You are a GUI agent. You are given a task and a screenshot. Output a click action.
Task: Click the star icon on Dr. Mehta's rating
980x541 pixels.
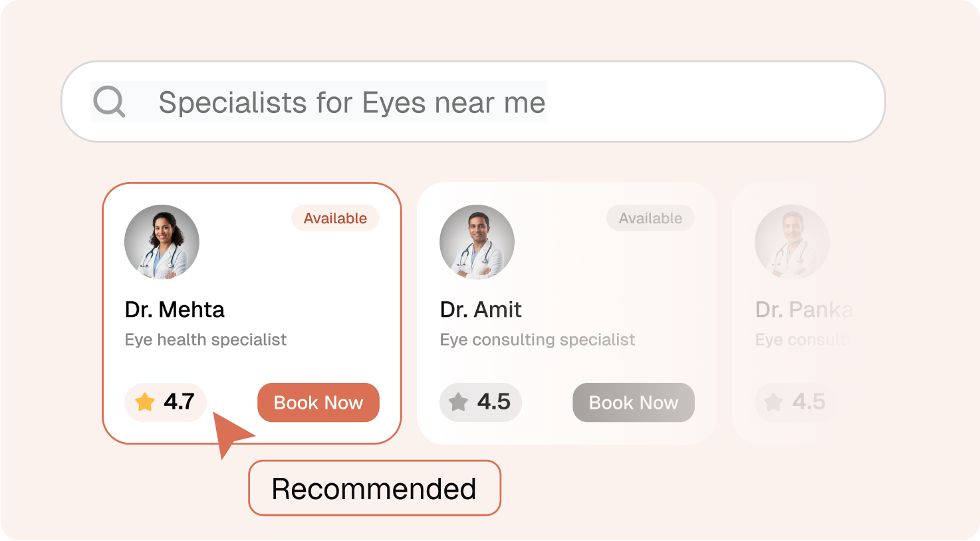click(144, 402)
